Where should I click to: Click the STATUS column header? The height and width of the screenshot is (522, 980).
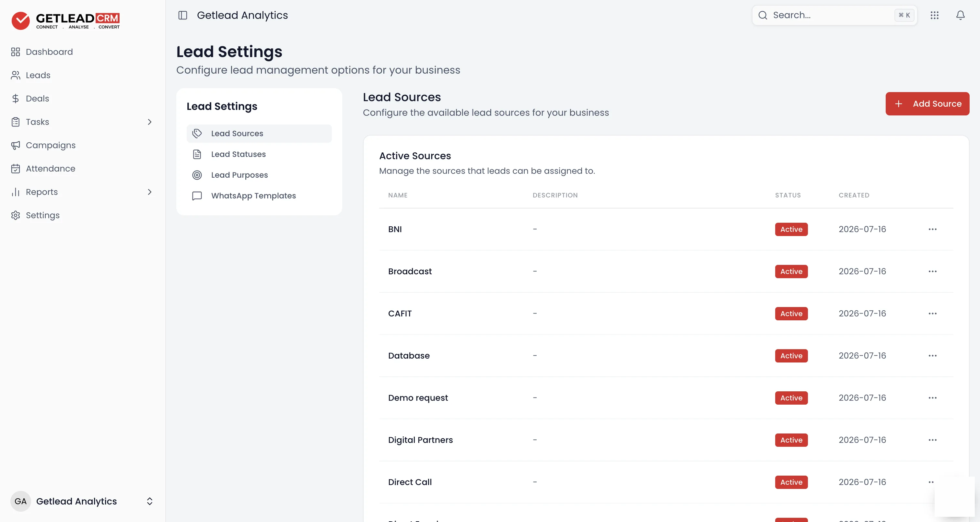(788, 195)
